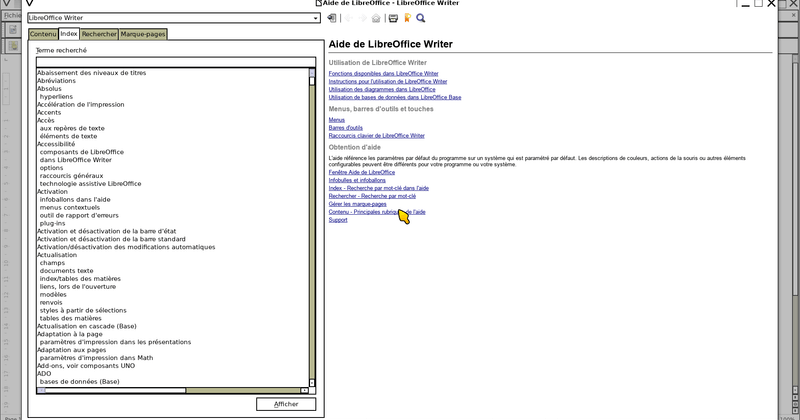Screen dimensions: 800x420
Task: Select 'paramètres d'impression dans Math' entry
Action: (x=96, y=358)
